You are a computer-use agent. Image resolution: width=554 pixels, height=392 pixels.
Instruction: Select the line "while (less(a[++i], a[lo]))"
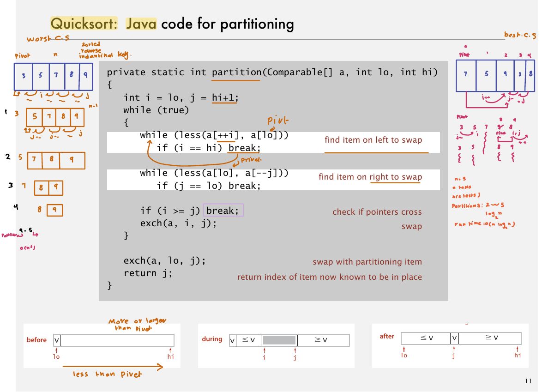click(215, 135)
